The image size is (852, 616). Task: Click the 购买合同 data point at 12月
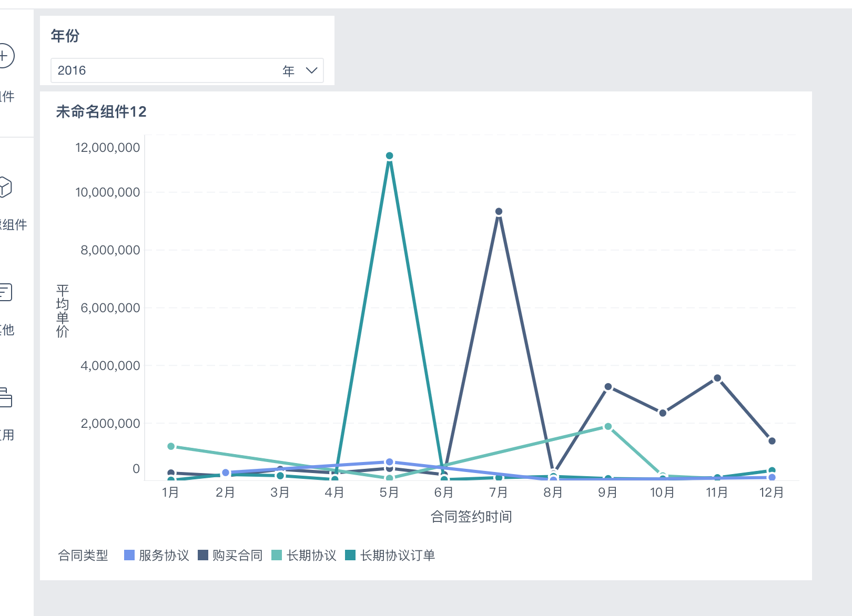[x=772, y=441]
